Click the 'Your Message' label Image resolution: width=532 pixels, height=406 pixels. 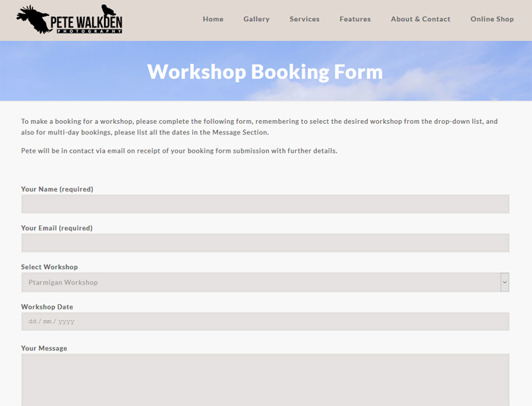[x=44, y=348]
